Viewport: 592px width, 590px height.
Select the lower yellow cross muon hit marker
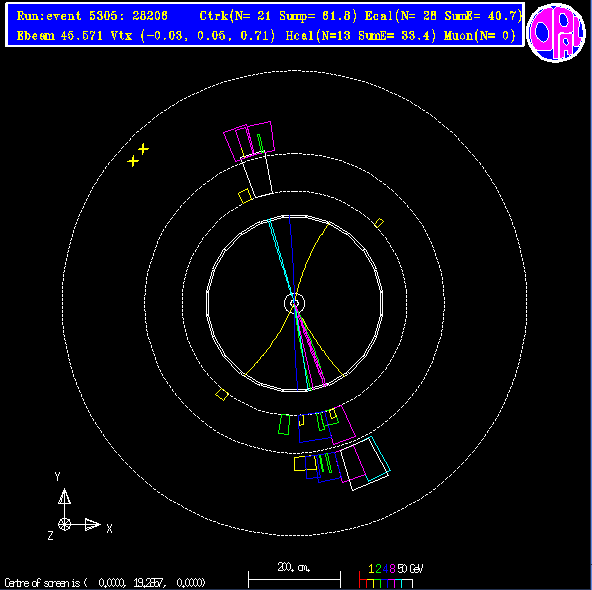click(133, 161)
